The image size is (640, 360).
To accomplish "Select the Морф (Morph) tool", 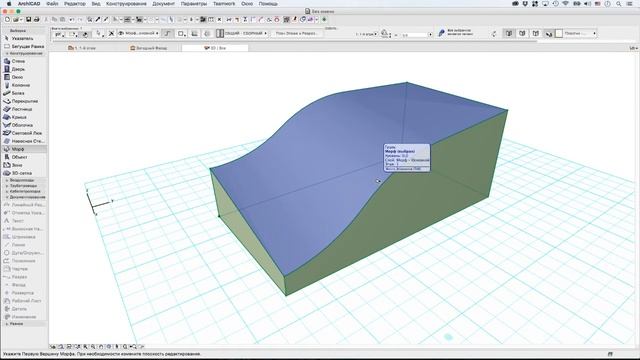I will 24,149.
